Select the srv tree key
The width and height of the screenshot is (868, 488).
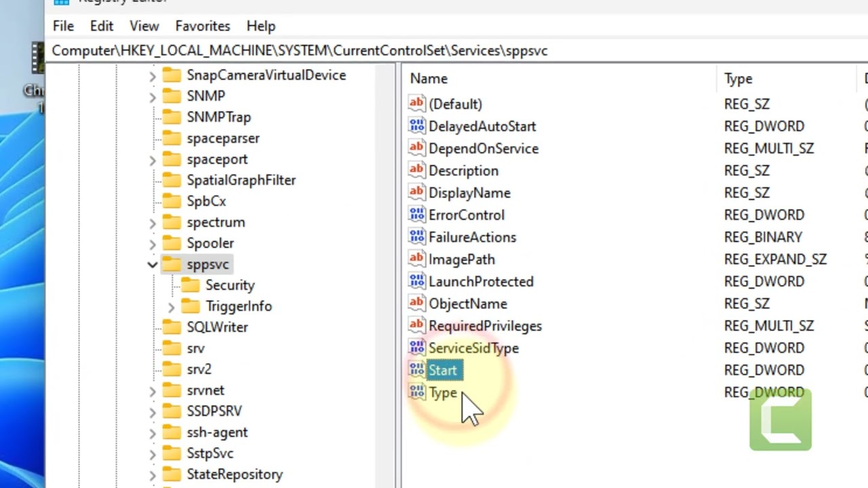(195, 348)
